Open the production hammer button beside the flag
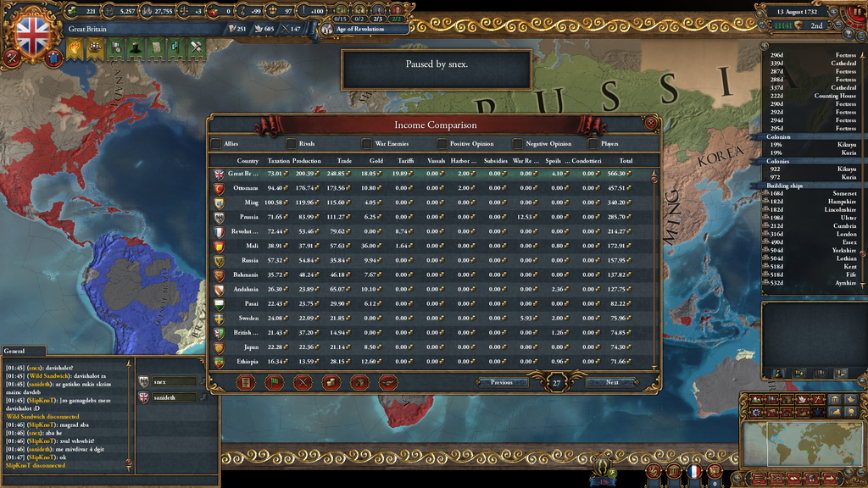This screenshot has height=488, width=868. point(12,58)
